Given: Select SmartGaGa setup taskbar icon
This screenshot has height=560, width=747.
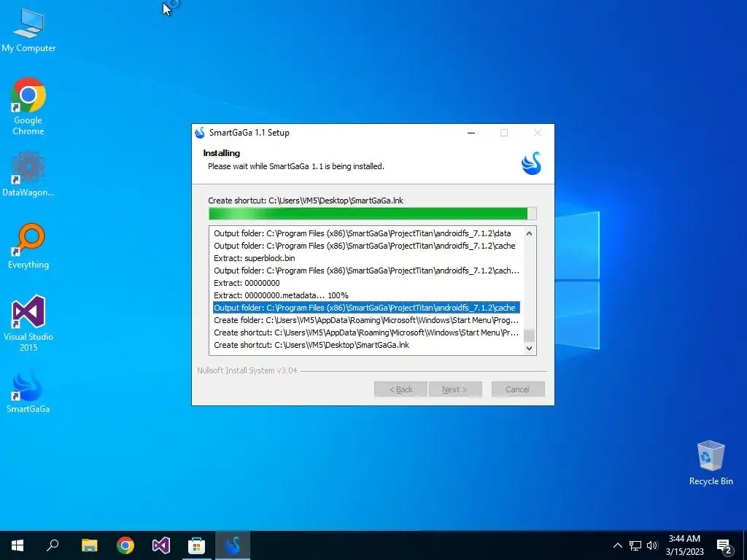Looking at the screenshot, I should (x=233, y=545).
